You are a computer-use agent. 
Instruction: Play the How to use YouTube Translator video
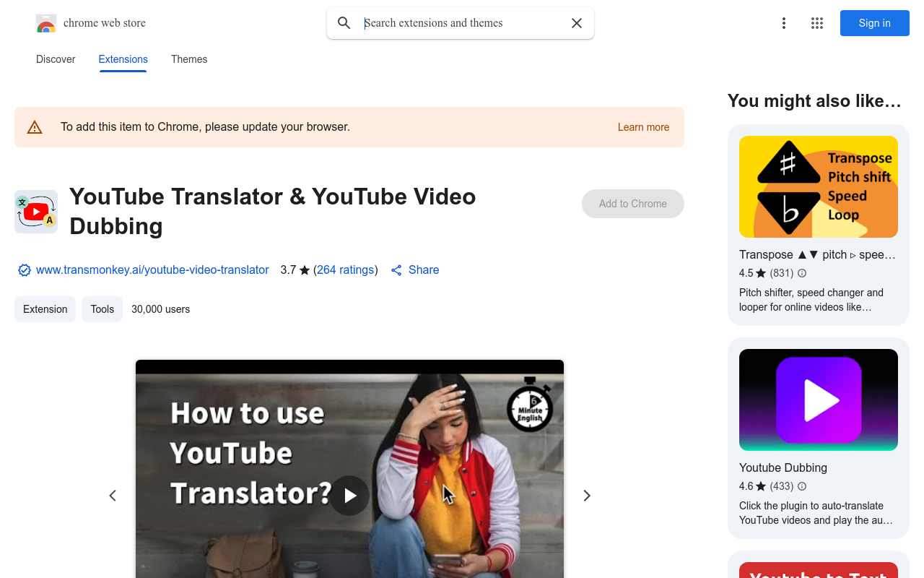point(349,496)
